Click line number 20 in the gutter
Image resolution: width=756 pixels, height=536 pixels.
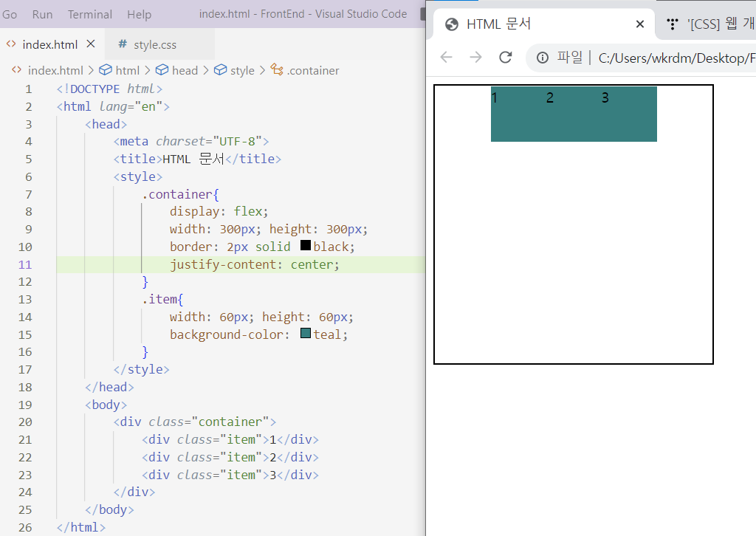[25, 422]
